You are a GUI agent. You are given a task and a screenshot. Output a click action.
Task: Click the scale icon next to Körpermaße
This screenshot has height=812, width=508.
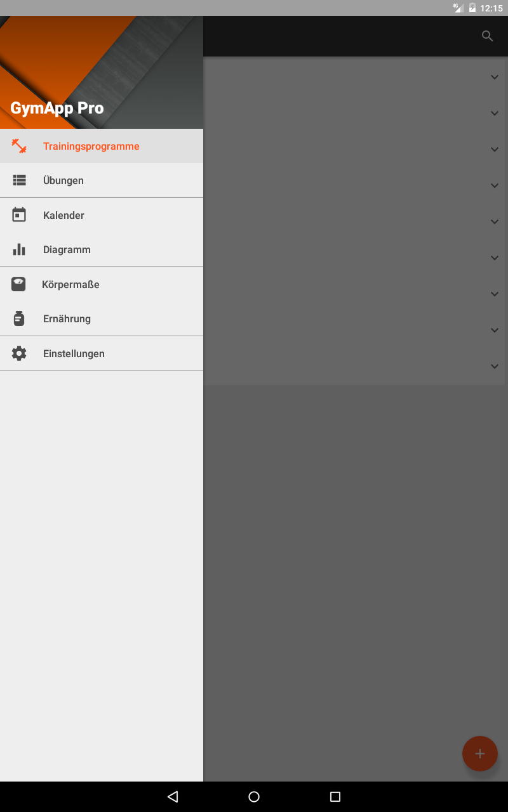18,284
